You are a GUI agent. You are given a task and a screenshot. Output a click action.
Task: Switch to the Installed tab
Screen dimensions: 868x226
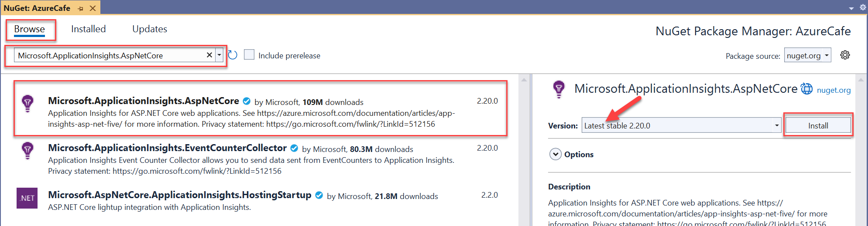(88, 29)
